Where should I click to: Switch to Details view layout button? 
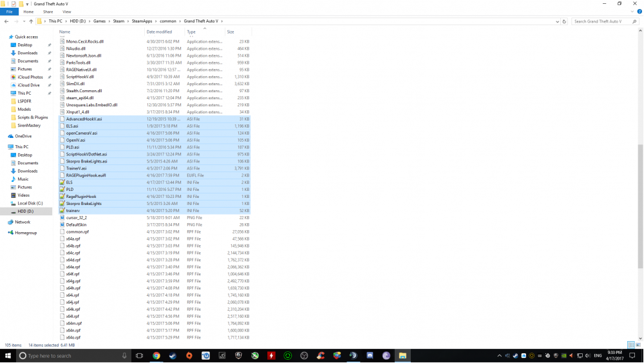(x=631, y=345)
